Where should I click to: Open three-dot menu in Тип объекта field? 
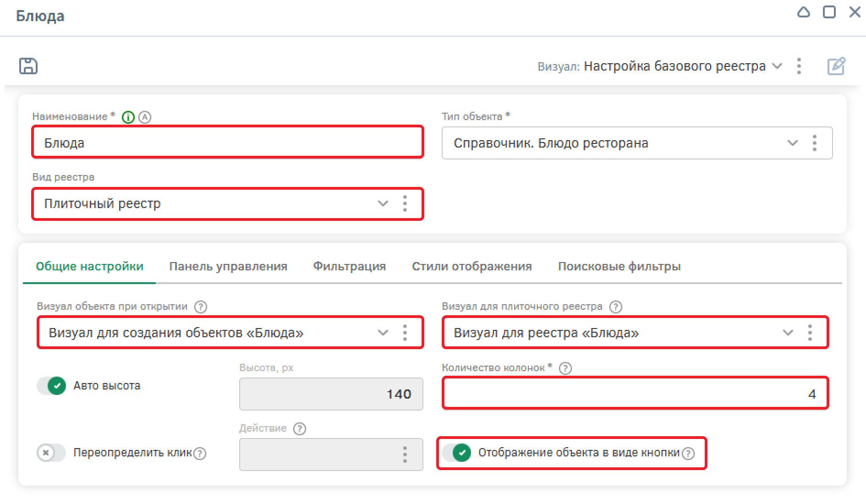814,143
